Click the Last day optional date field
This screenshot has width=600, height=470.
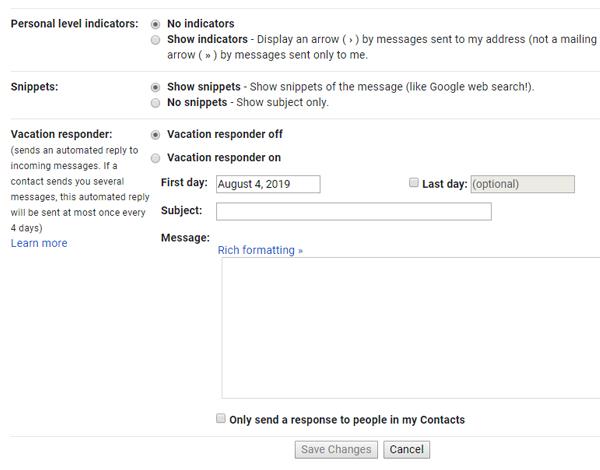point(522,184)
